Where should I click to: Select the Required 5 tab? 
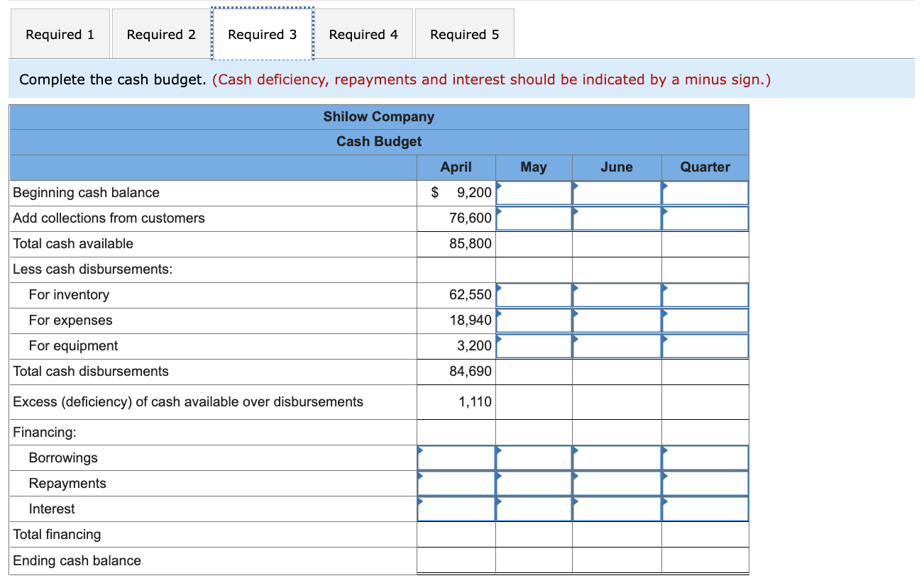[464, 33]
